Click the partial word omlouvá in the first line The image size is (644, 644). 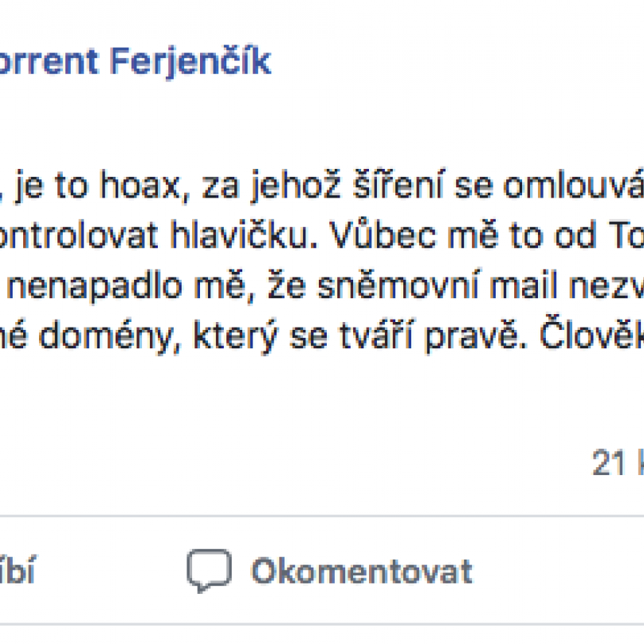point(573,187)
